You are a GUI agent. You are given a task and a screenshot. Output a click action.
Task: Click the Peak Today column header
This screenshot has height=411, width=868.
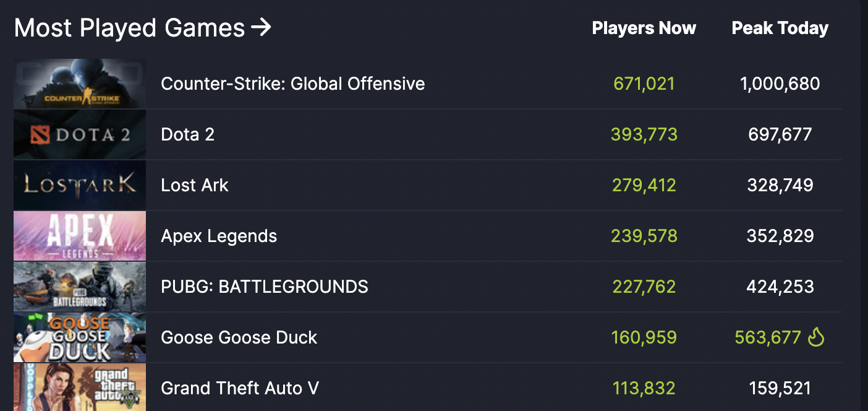click(780, 28)
